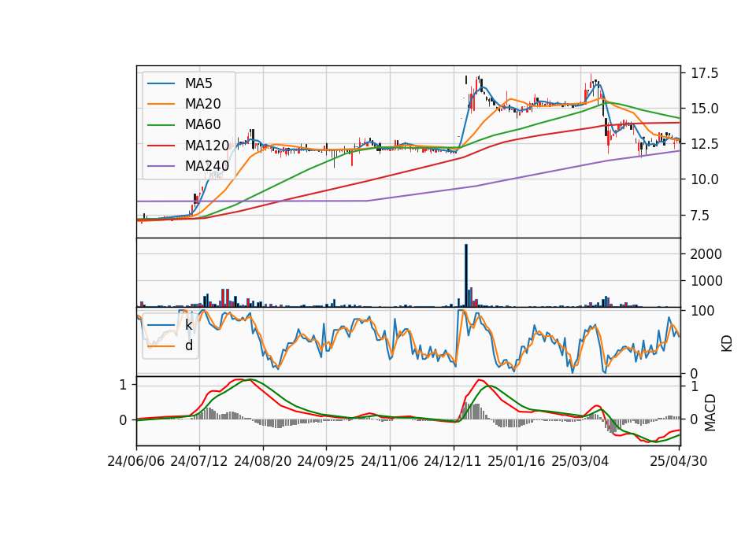756x543 pixels.
Task: Click the MA5 legend label
Action: [198, 83]
